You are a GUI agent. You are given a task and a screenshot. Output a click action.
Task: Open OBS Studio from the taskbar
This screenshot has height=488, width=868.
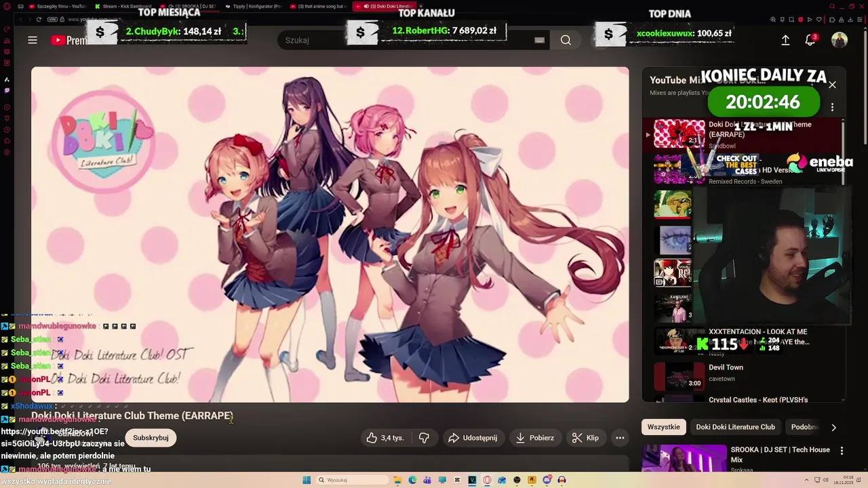click(x=517, y=480)
